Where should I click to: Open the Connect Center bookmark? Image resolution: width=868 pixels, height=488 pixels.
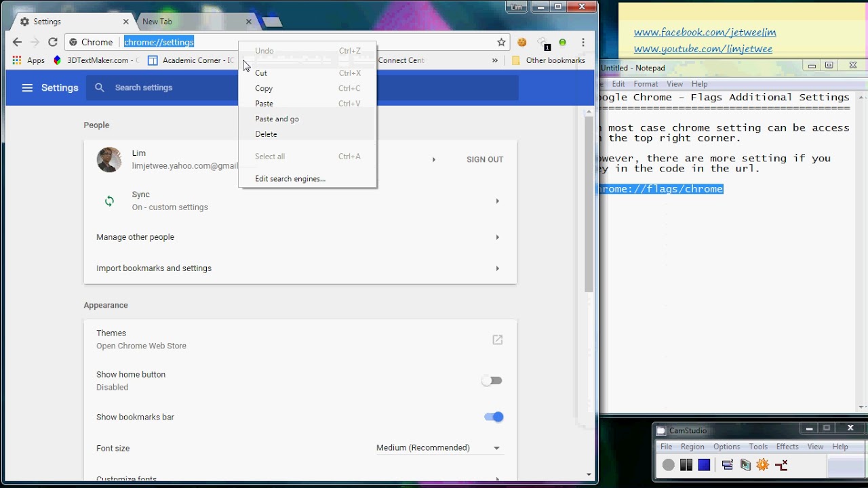(x=401, y=60)
